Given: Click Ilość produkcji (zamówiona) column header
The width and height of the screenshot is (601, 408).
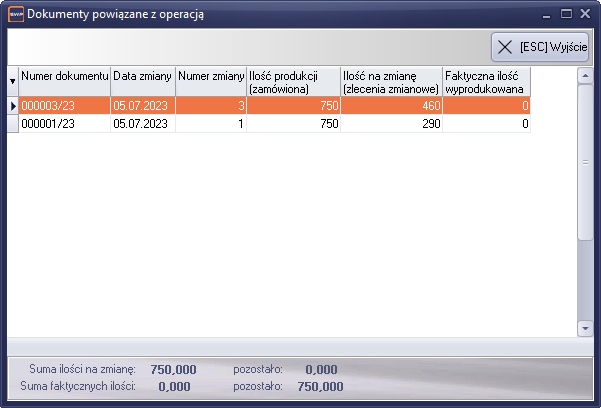Looking at the screenshot, I should coord(292,81).
